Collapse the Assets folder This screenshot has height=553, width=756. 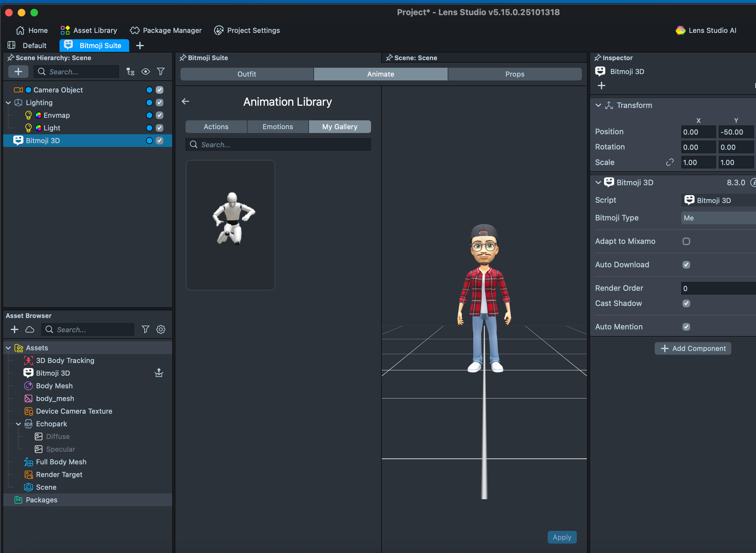point(8,348)
